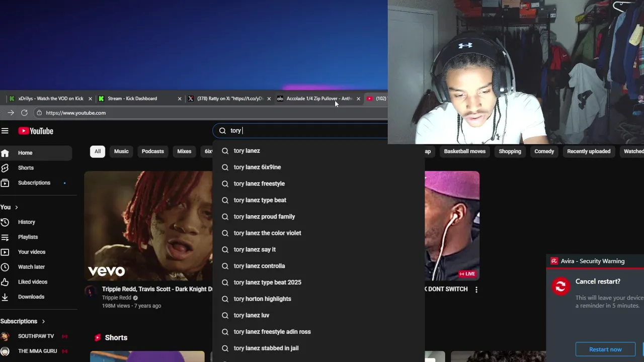Choose the 'tory lanez controlla' suggestion
This screenshot has height=362, width=644.
click(x=318, y=266)
